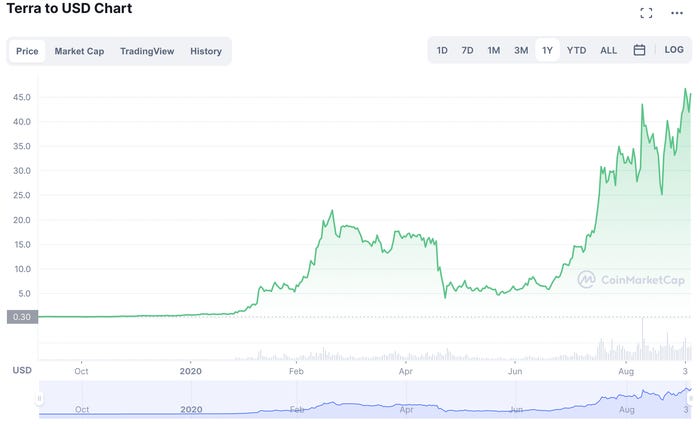This screenshot has height=424, width=700.
Task: Click the 5.0 y-axis label
Action: 24,293
